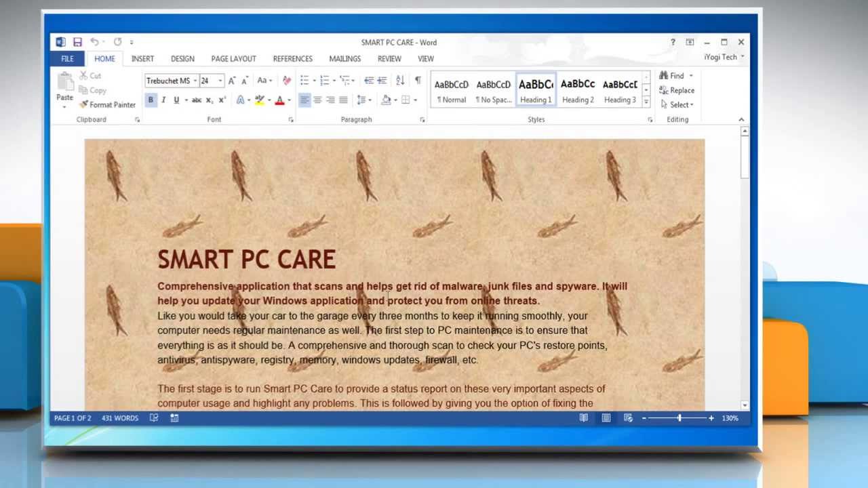Screen dimensions: 868x488
Task: Click the Line and Paragraph Spacing icon
Action: 361,100
